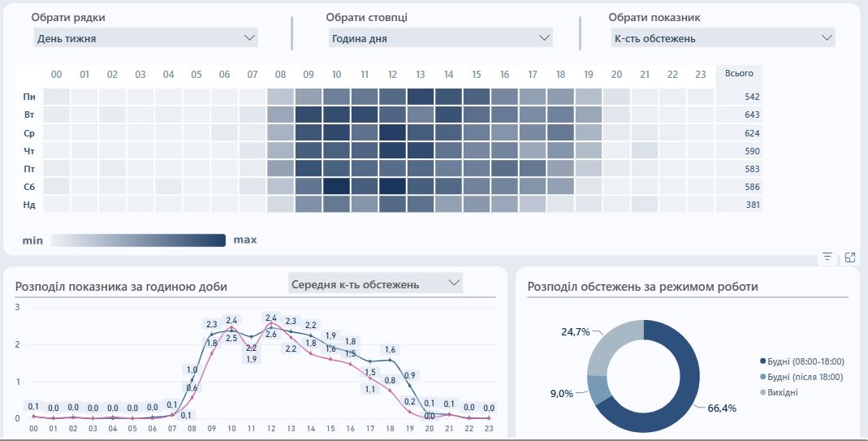Open focus mode with the expand icon
This screenshot has height=441, width=868.
(850, 257)
